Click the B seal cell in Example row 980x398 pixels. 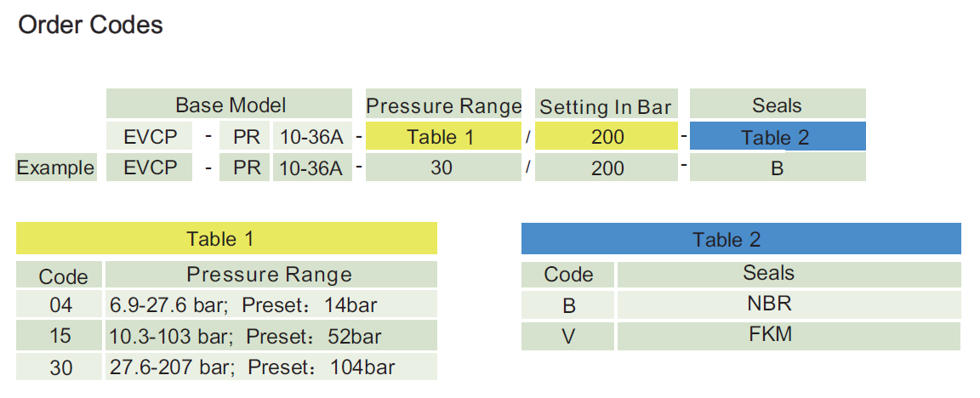coord(777,168)
